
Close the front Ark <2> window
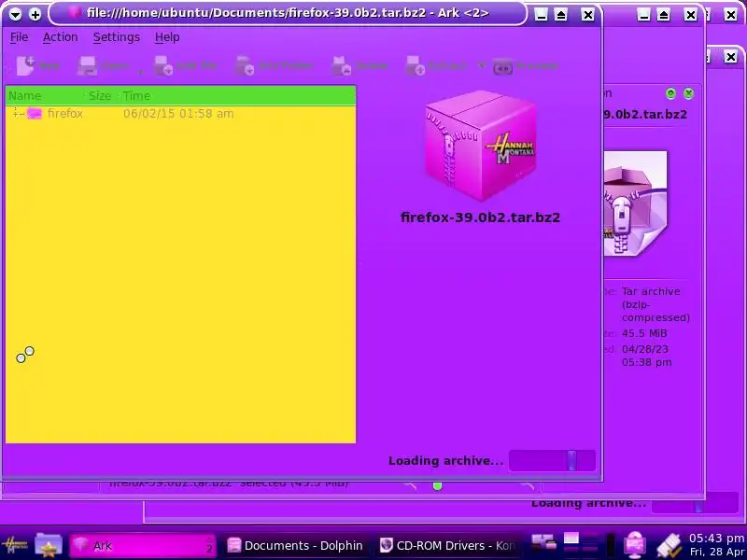588,15
